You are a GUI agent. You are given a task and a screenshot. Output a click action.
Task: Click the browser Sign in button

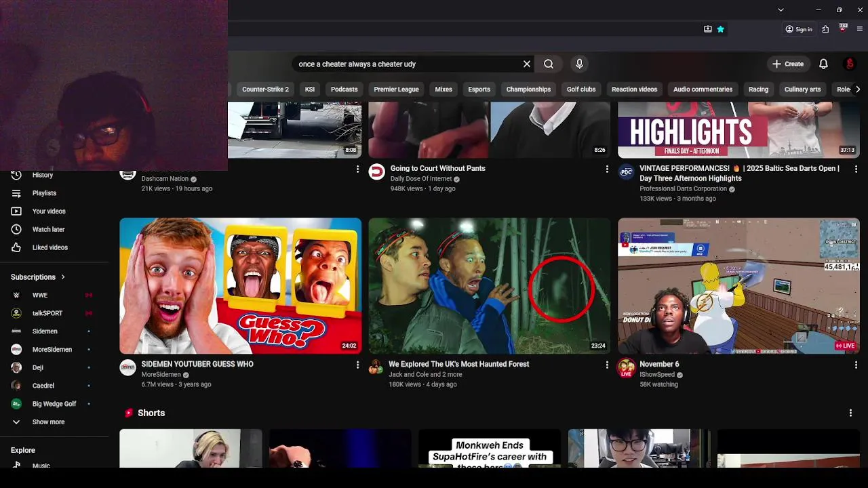coord(799,29)
